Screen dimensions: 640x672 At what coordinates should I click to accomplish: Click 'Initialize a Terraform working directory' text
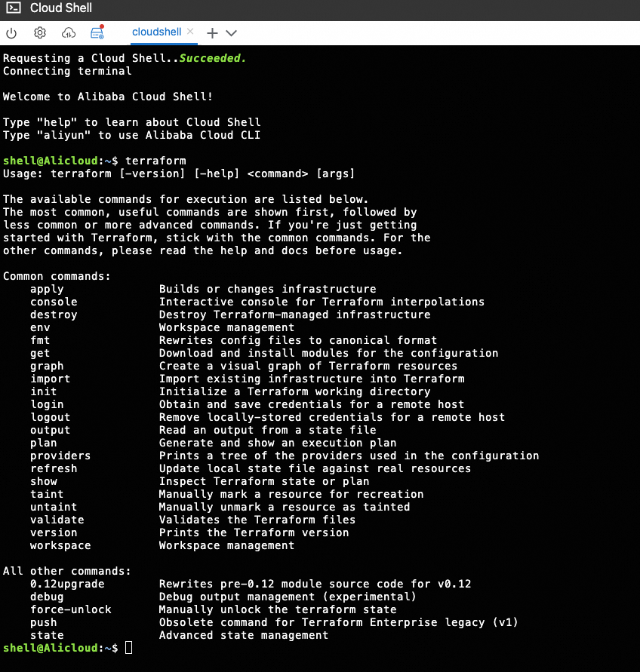294,391
